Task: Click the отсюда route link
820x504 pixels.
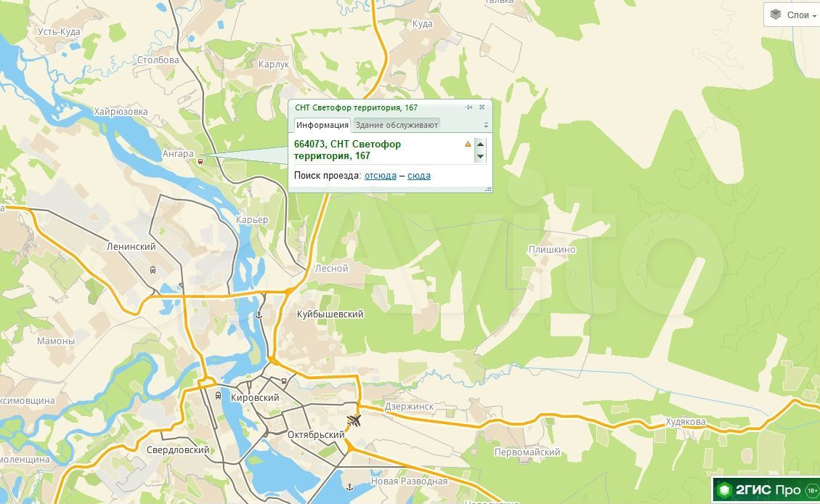Action: click(381, 176)
